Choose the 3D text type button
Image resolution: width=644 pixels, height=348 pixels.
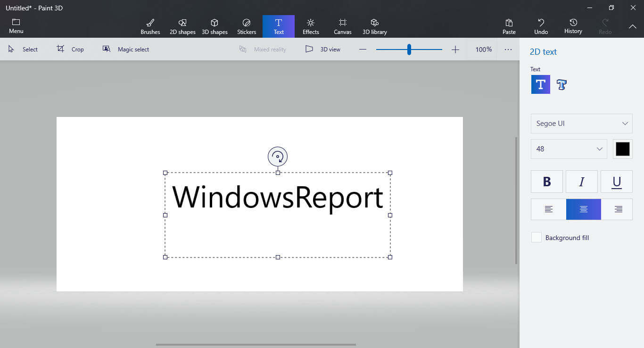561,84
